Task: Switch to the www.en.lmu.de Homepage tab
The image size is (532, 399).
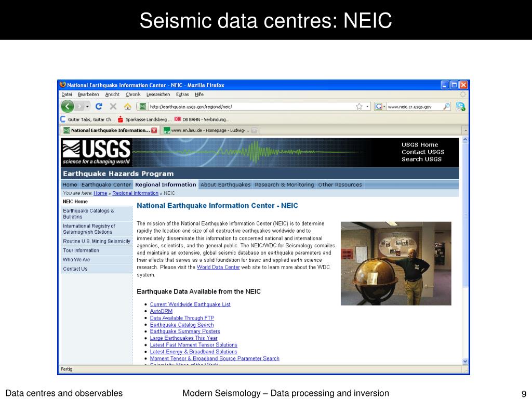Action: click(210, 130)
